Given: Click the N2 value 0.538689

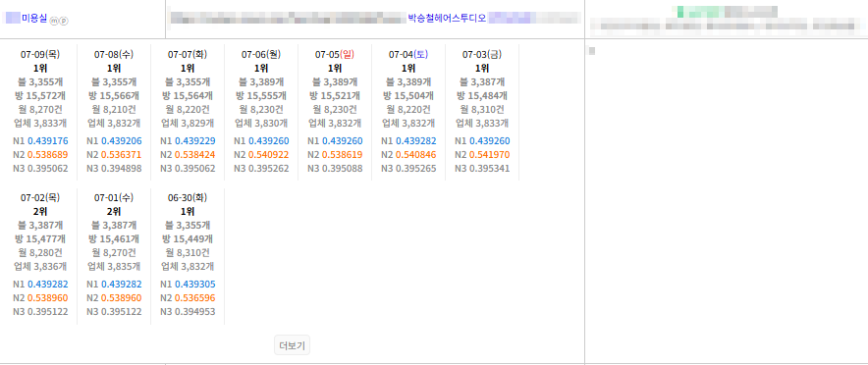Looking at the screenshot, I should (48, 154).
